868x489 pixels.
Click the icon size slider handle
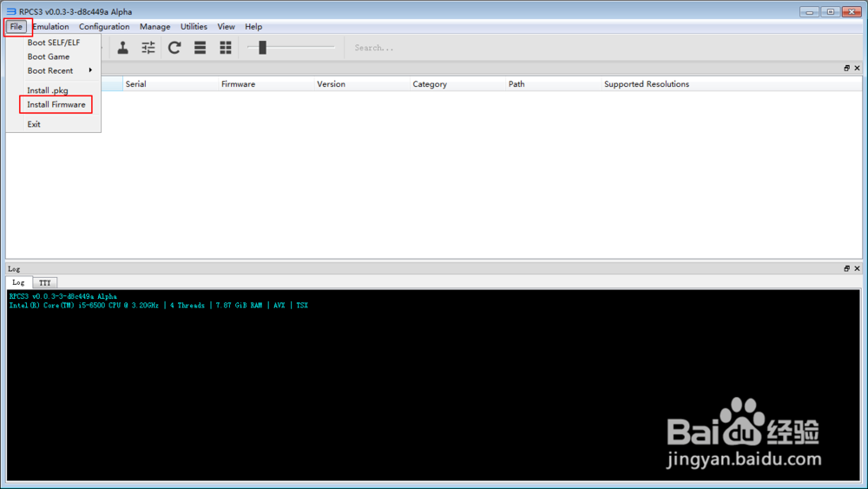click(262, 48)
